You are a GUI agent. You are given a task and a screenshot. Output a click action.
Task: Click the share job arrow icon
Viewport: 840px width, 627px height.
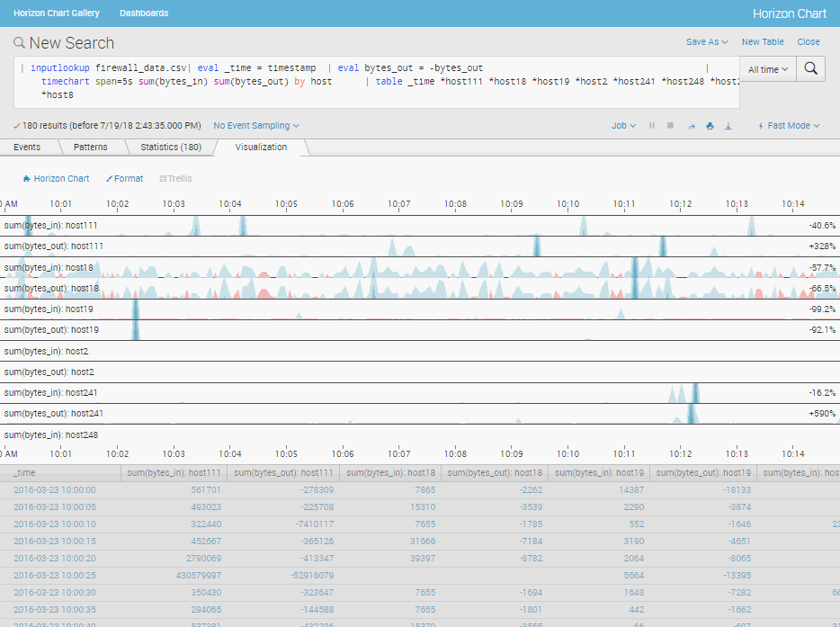pos(692,126)
